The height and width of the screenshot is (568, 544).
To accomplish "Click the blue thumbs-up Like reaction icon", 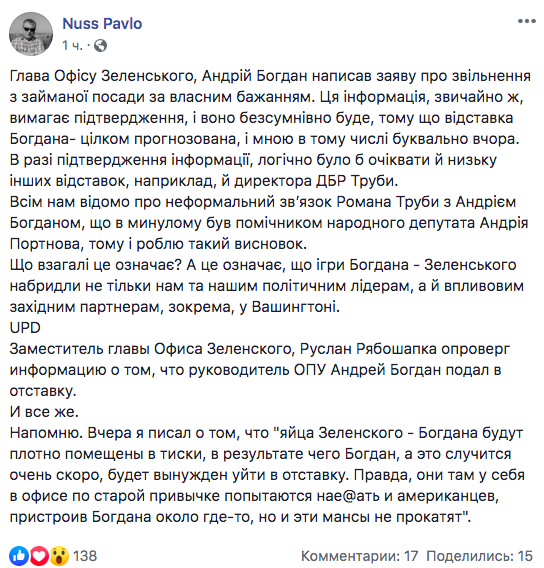I will click(19, 556).
